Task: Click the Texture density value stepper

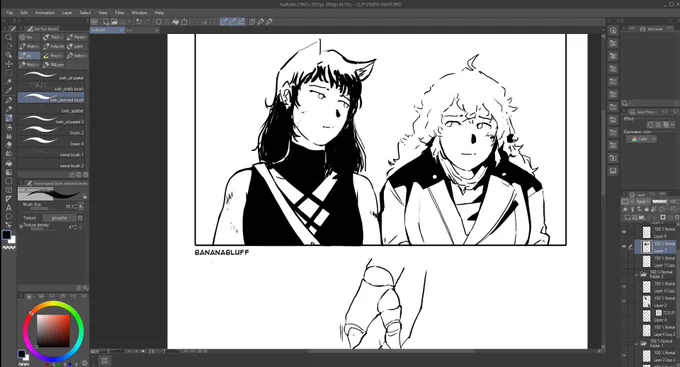Action: 75,227
